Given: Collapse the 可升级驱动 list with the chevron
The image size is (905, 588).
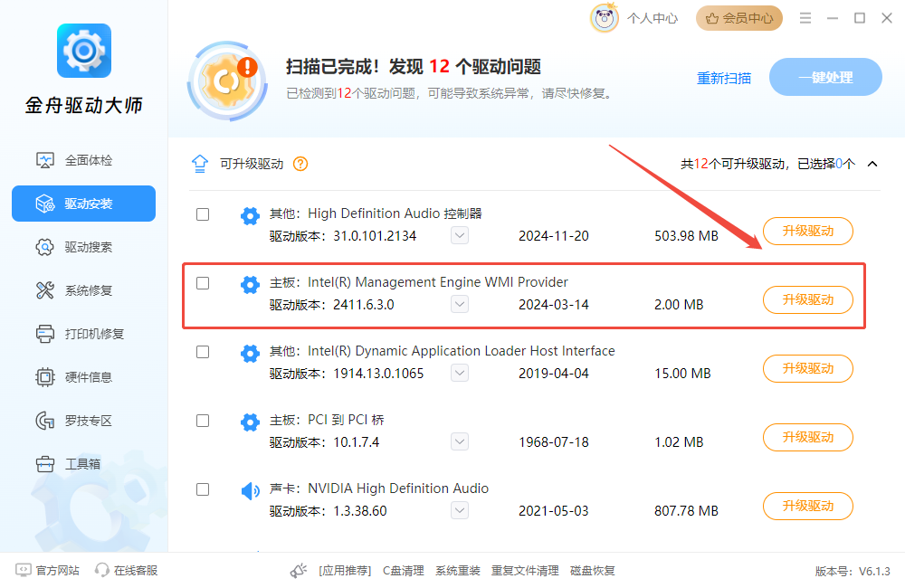Looking at the screenshot, I should (872, 164).
